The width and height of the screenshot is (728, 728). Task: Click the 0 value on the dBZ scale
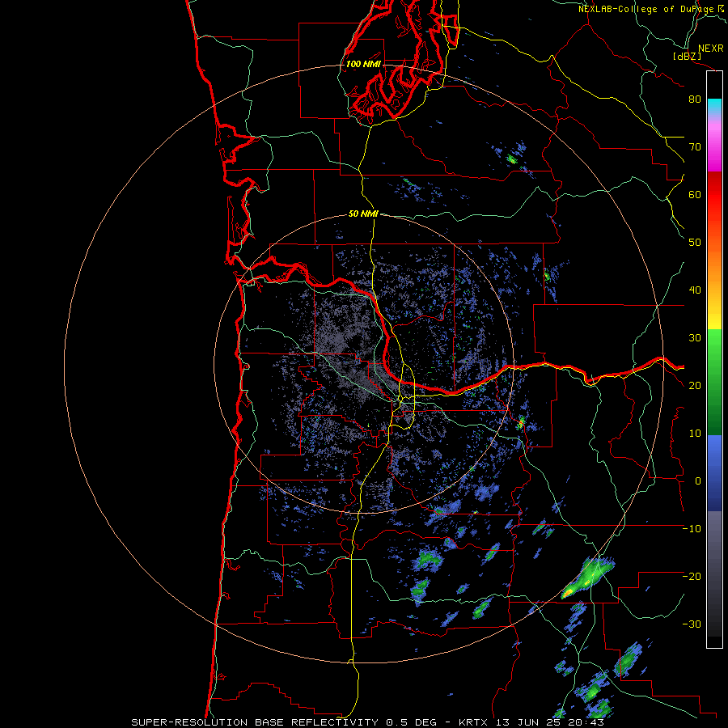[x=698, y=481]
